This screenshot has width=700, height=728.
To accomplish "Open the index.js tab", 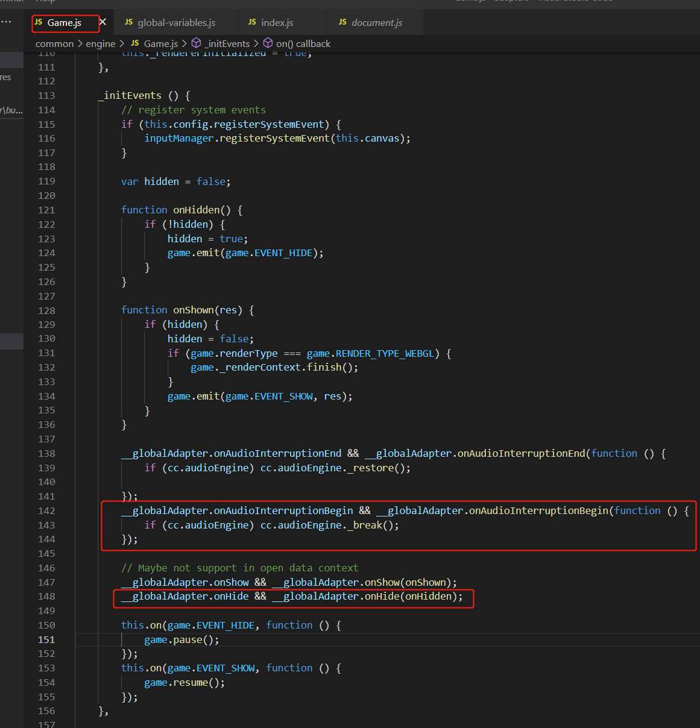I will (x=277, y=23).
